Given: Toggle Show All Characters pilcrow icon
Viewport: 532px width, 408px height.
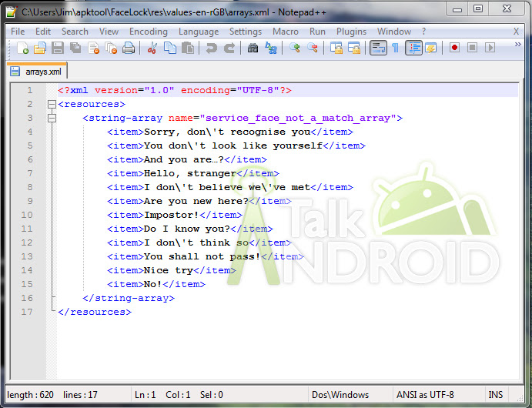Looking at the screenshot, I should 395,48.
